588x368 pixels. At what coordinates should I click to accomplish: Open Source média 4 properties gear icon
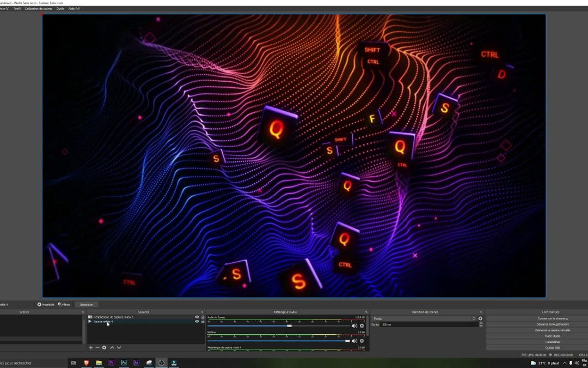[x=104, y=348]
